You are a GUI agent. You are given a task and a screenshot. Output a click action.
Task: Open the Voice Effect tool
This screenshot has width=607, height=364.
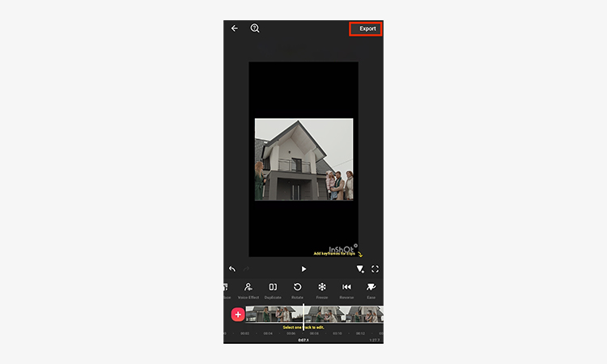(248, 290)
